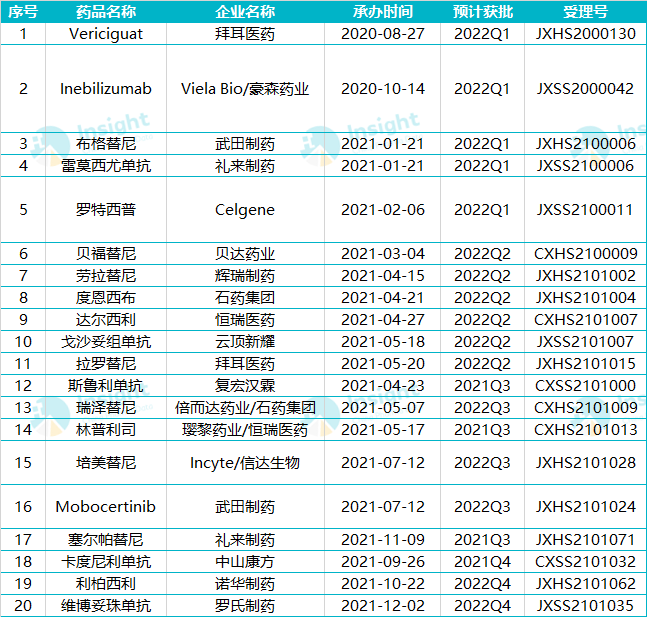Screen dimensions: 647x617
Task: Select the Incyte/信达生物 cell
Action: coord(245,463)
